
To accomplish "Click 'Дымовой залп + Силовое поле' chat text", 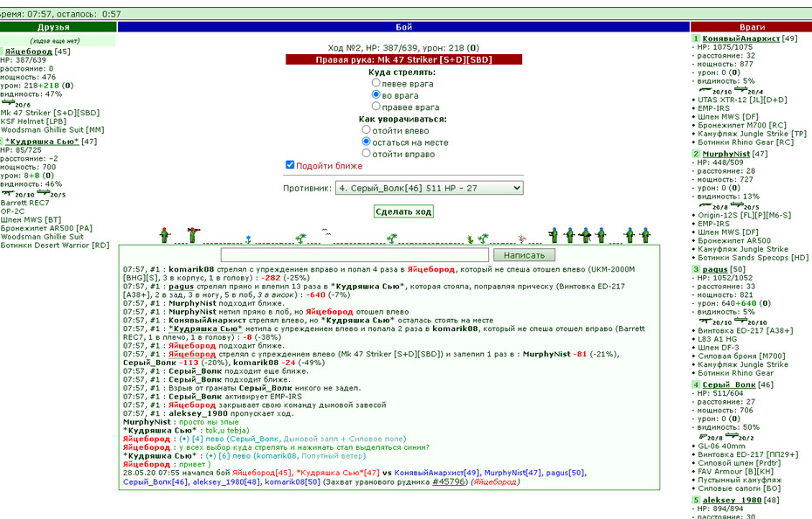I will pyautogui.click(x=345, y=439).
